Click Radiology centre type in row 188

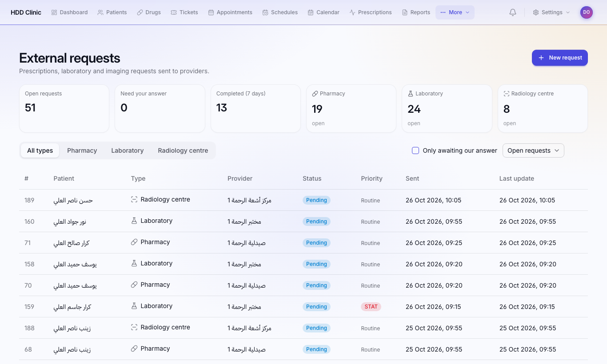[160, 327]
